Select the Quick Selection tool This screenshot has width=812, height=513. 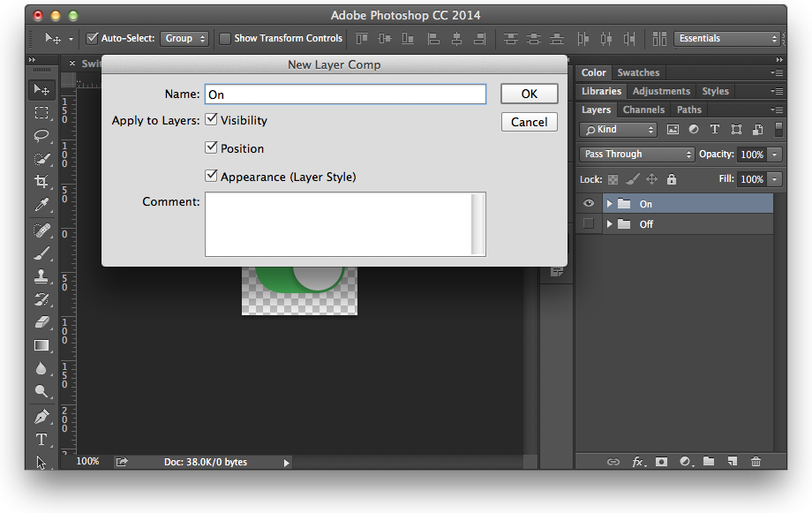pos(41,159)
